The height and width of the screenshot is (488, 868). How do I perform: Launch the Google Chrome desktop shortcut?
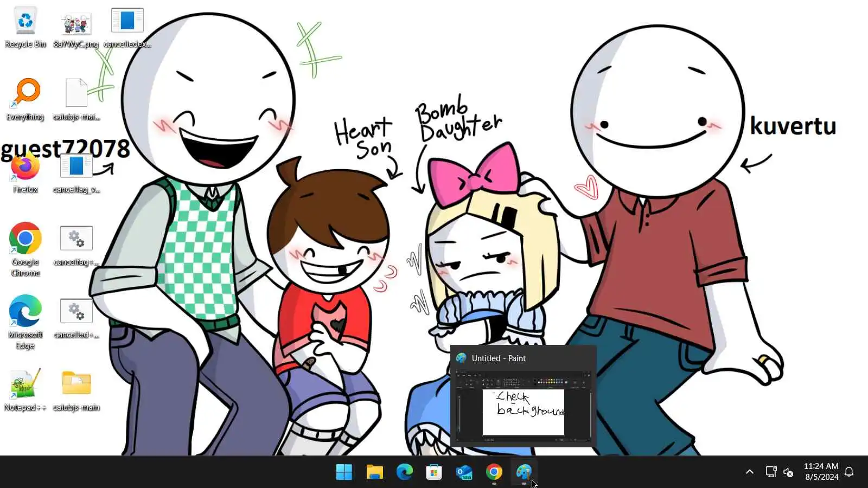pos(25,249)
